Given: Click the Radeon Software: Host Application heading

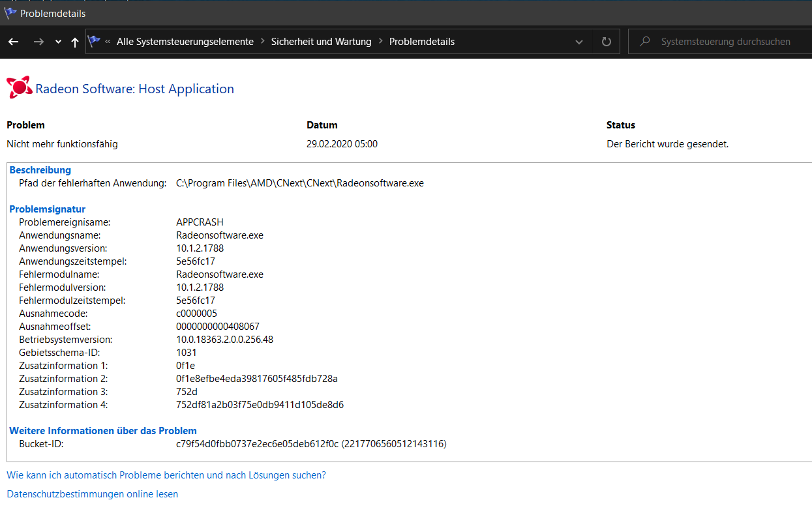Looking at the screenshot, I should pyautogui.click(x=134, y=89).
